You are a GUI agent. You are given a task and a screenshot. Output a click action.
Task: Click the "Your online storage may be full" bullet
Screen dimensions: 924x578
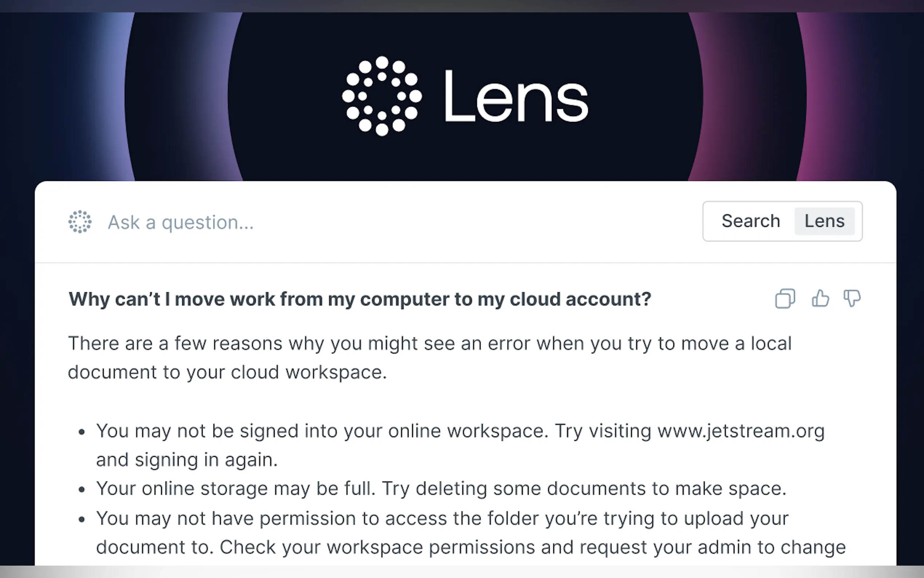(236, 488)
